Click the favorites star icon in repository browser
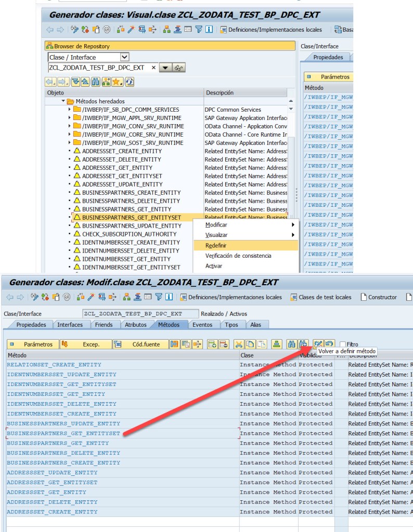The height and width of the screenshot is (532, 413). (118, 82)
